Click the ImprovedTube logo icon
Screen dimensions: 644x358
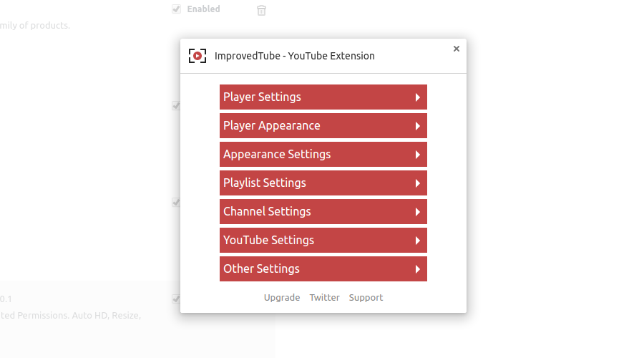(x=197, y=56)
